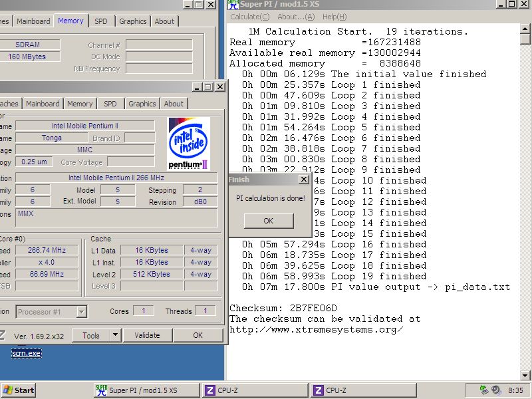Screen dimensions: 532x399
Task: Click the NB Frequency field in back CPU-Z
Action: [159, 68]
